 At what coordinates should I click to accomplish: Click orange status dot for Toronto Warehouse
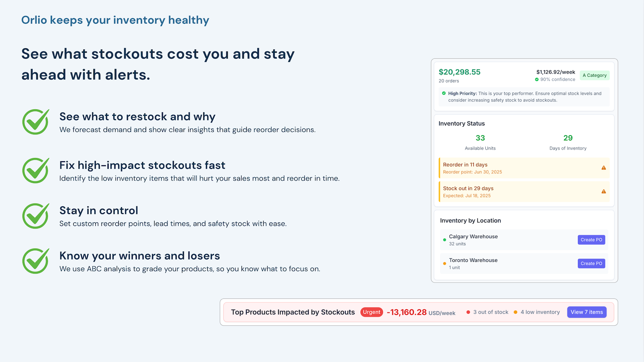[x=444, y=263]
